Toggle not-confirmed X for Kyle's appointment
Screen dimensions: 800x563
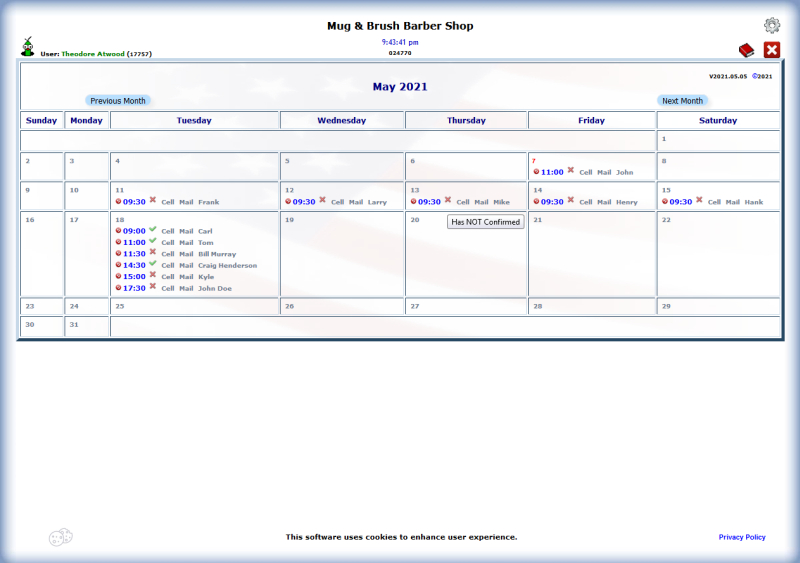[x=153, y=275]
